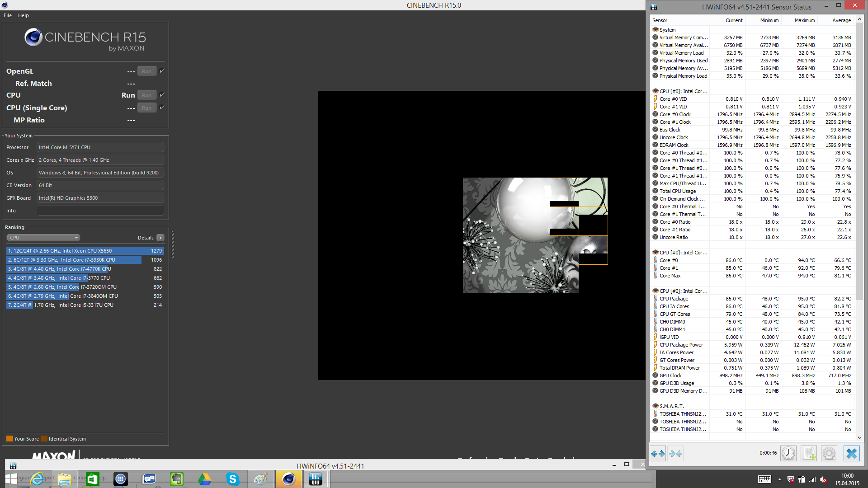
Task: Click the network signal tray icon
Action: coord(812,479)
